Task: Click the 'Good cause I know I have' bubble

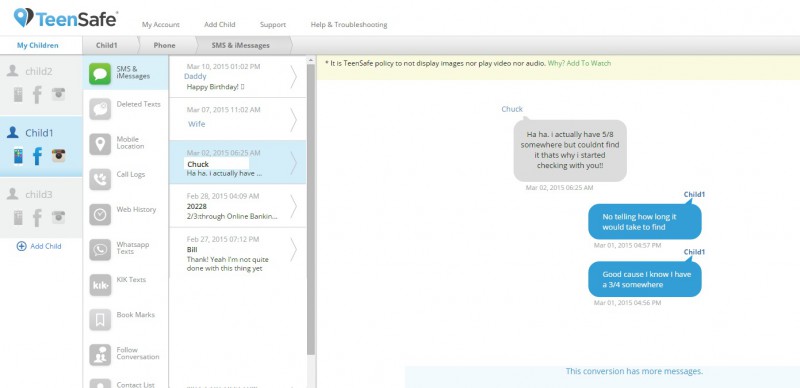Action: pos(644,279)
